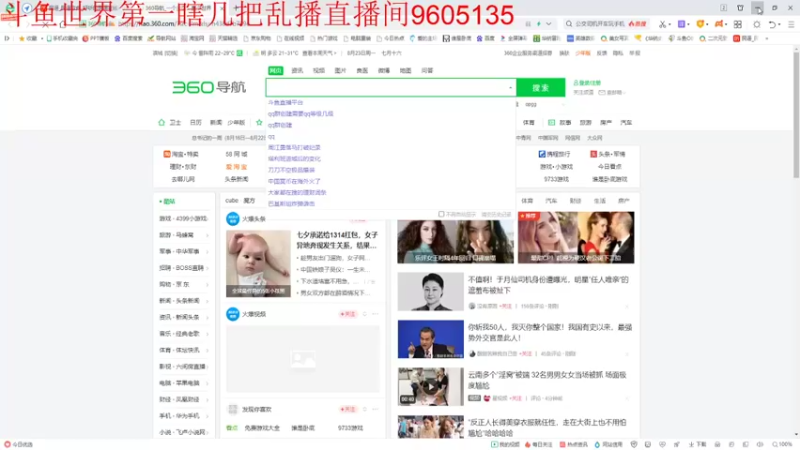Click the green 搜索 search button

coord(540,88)
